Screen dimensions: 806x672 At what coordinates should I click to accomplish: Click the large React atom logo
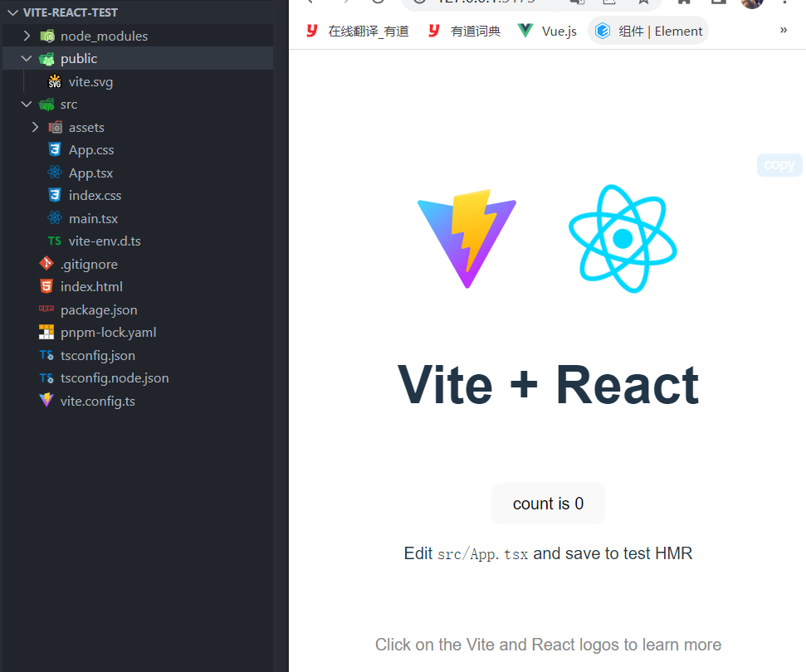click(x=623, y=239)
